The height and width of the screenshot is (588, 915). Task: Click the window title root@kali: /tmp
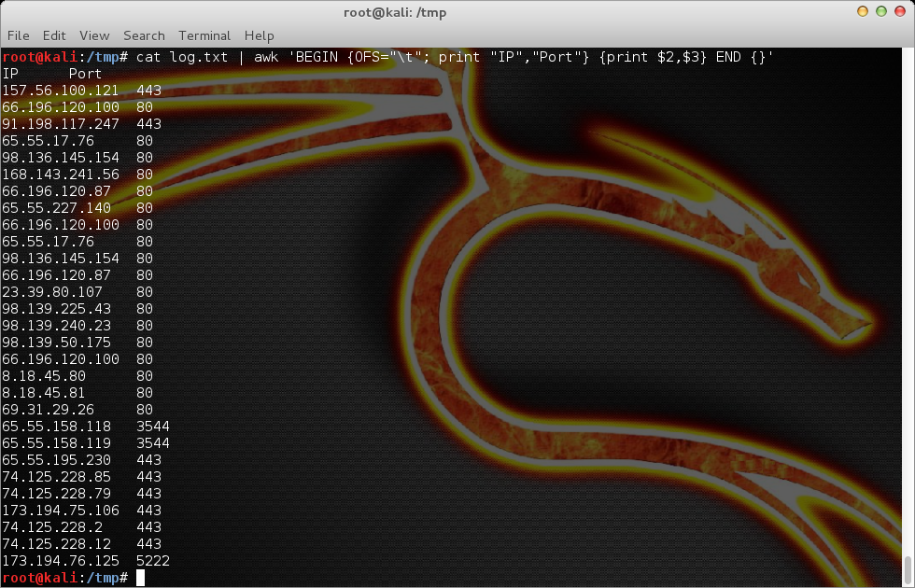[395, 12]
